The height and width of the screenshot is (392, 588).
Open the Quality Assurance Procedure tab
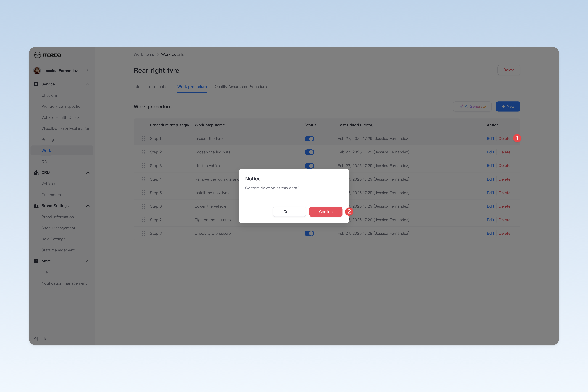(x=240, y=87)
